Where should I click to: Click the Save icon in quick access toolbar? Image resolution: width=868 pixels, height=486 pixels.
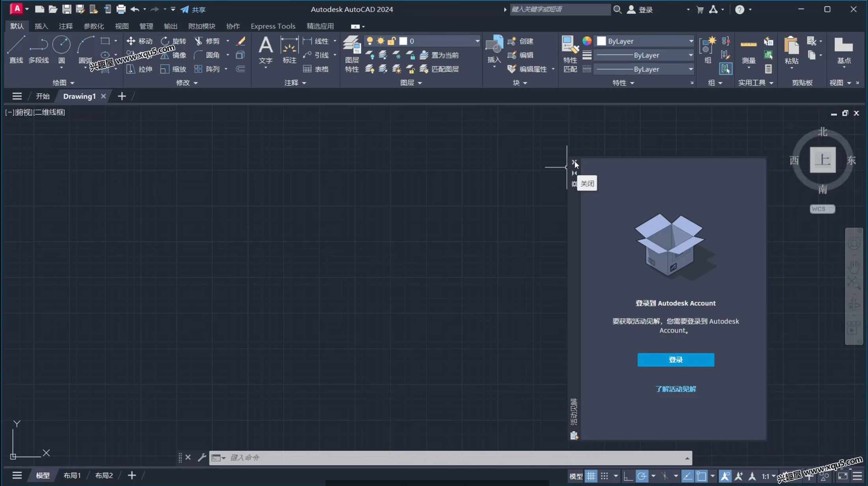(66, 9)
